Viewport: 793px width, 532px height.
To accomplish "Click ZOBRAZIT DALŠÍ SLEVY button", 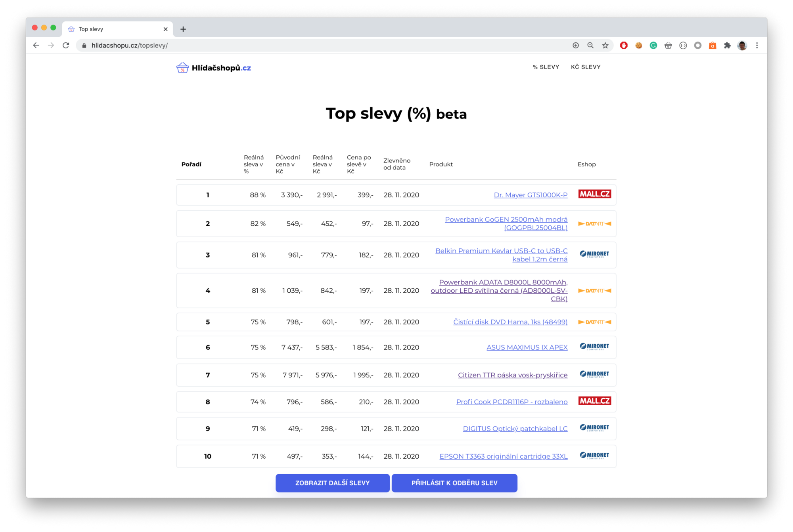I will pos(332,483).
